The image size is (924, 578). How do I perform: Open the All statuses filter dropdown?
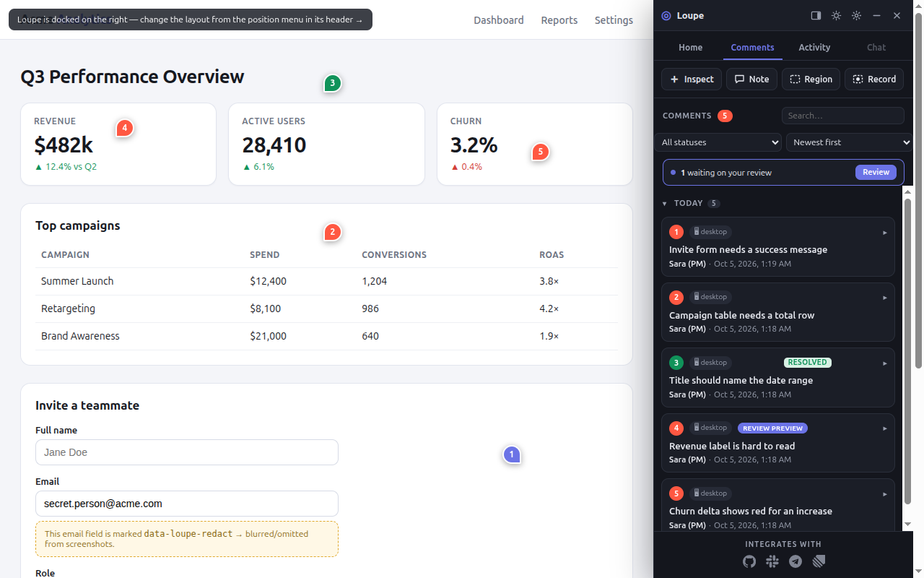718,142
